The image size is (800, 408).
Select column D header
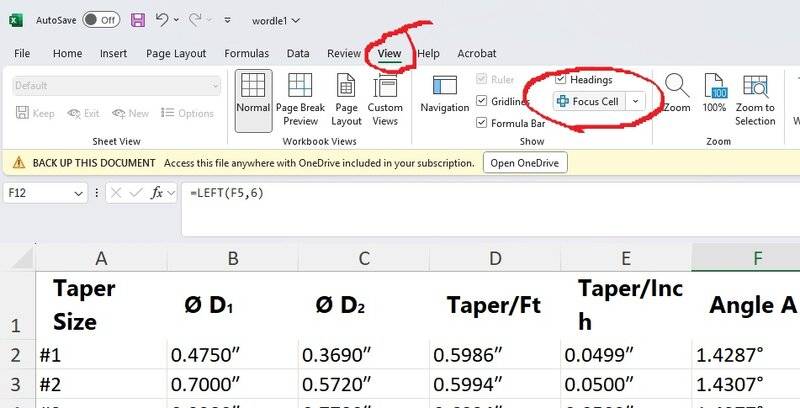pyautogui.click(x=495, y=258)
